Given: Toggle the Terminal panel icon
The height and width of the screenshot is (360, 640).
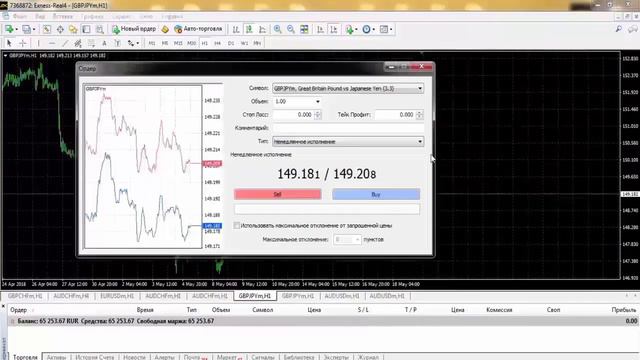Looking at the screenshot, I should pos(86,29).
